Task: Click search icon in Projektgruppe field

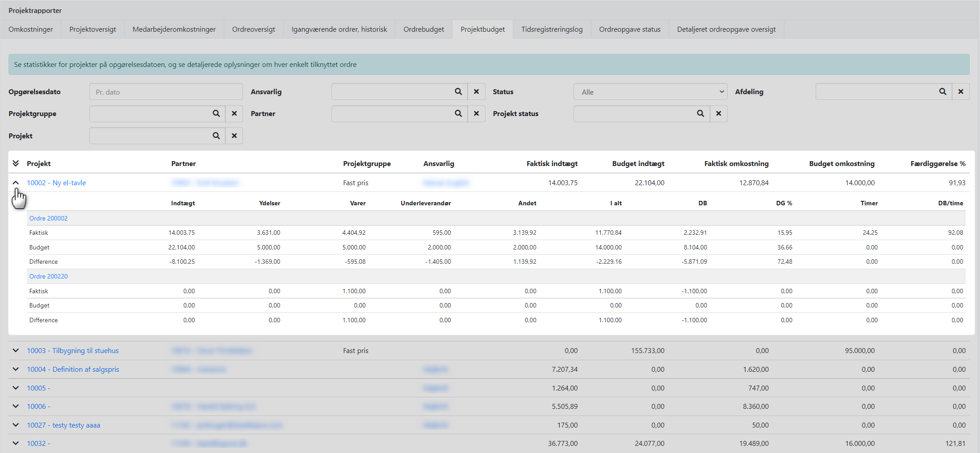Action: point(216,113)
